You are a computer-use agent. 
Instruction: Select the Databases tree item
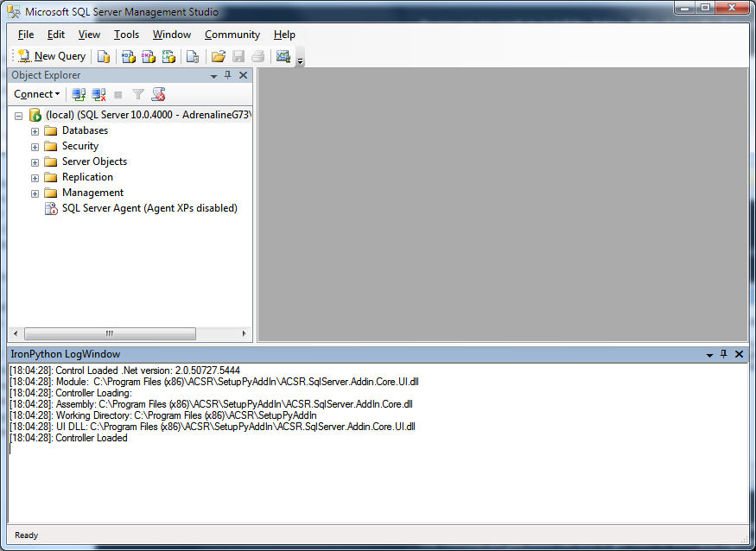point(85,130)
